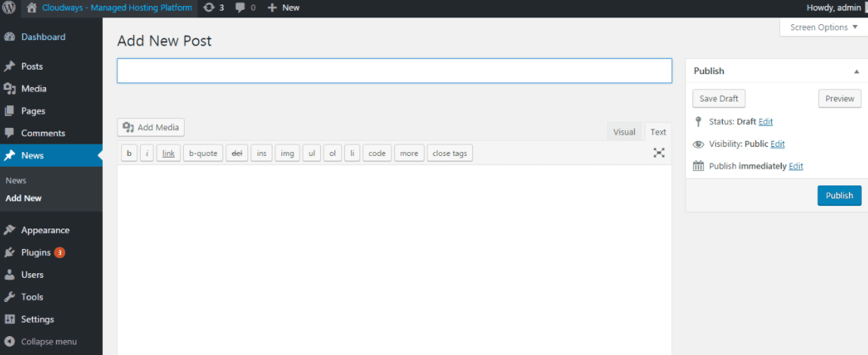This screenshot has height=355, width=868.
Task: Click the Add Media button
Action: [151, 127]
